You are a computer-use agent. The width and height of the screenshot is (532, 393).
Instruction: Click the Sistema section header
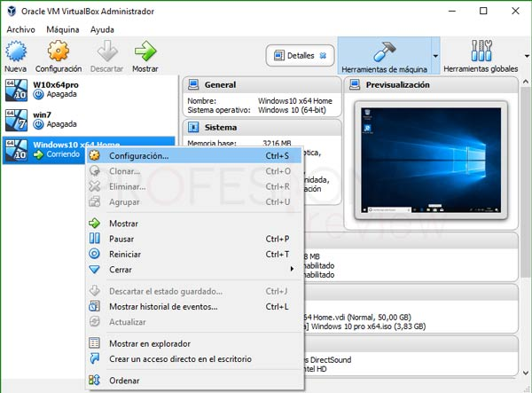262,127
